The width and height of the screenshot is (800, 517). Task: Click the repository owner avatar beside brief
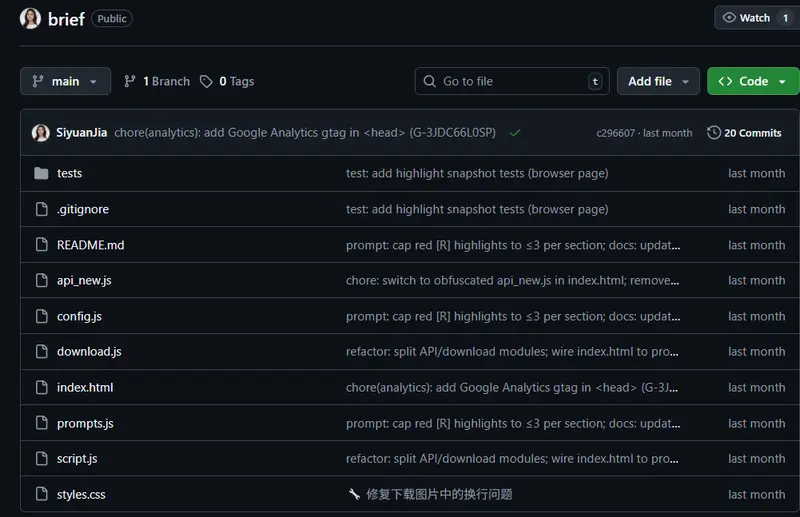[31, 18]
